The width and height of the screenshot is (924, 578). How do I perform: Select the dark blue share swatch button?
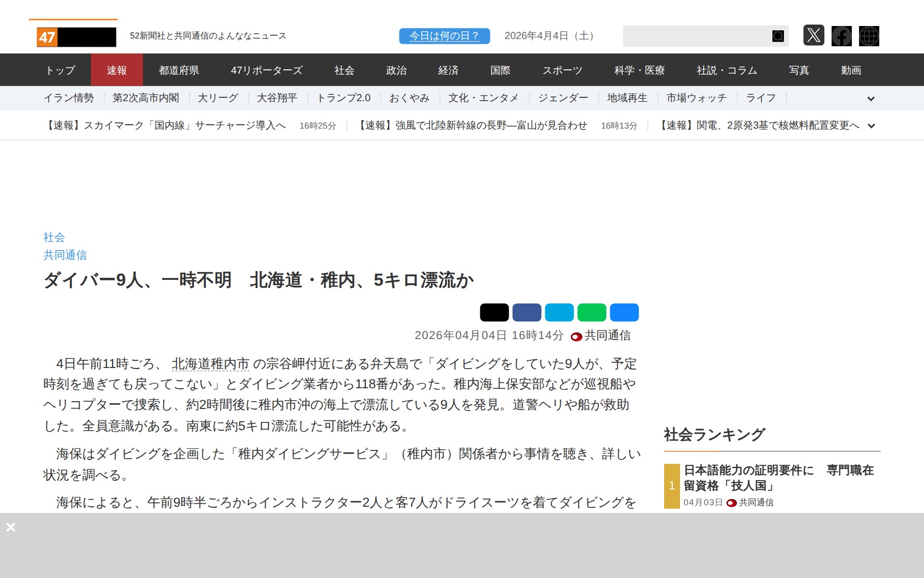(x=527, y=313)
